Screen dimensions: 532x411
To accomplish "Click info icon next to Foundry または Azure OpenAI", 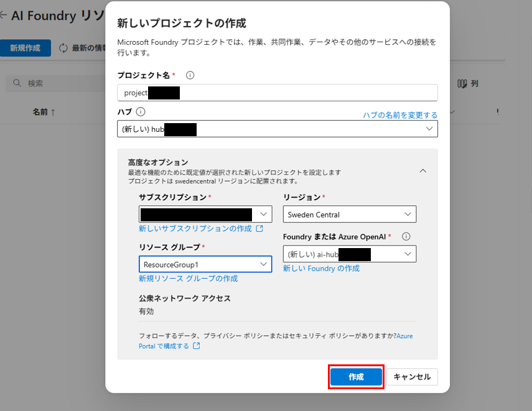I will [406, 236].
